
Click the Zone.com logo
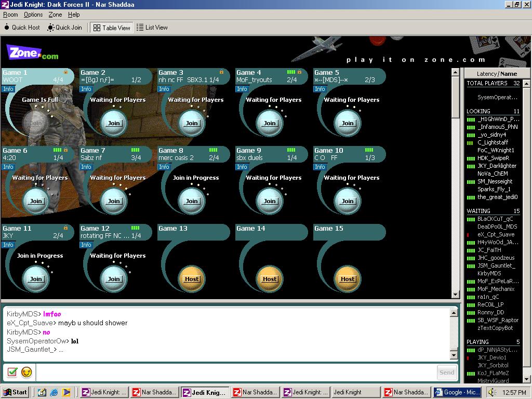pyautogui.click(x=32, y=53)
